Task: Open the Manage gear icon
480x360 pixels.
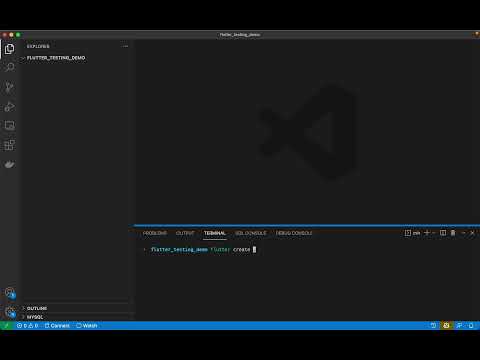Action: pyautogui.click(x=10, y=312)
